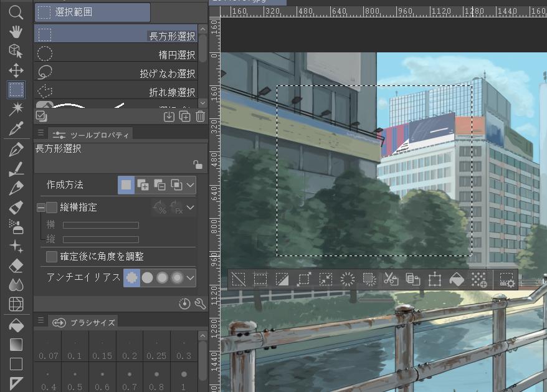Choose Subtract from selection mode in 作成方法
This screenshot has height=392, width=547.
[159, 185]
